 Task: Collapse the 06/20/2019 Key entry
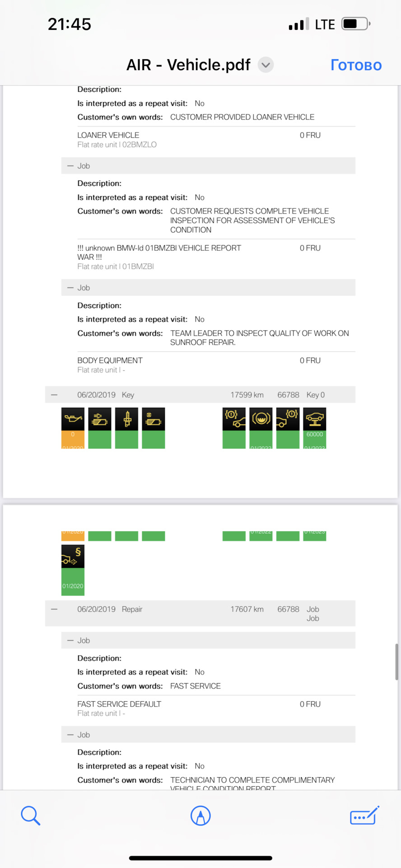click(54, 395)
